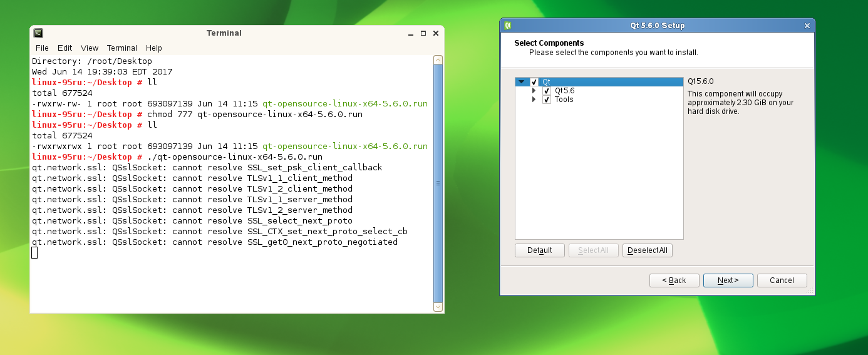Uncheck the Tools component checkbox
The width and height of the screenshot is (868, 355).
[x=547, y=100]
